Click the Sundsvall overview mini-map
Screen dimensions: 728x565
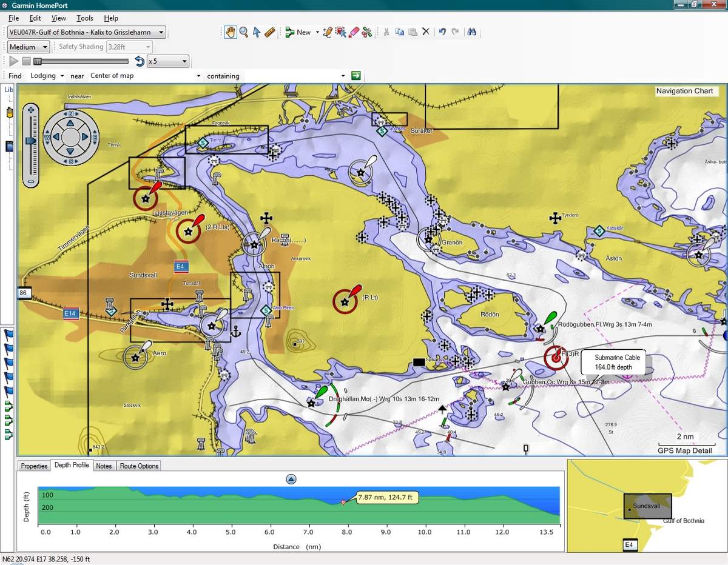pyautogui.click(x=647, y=506)
